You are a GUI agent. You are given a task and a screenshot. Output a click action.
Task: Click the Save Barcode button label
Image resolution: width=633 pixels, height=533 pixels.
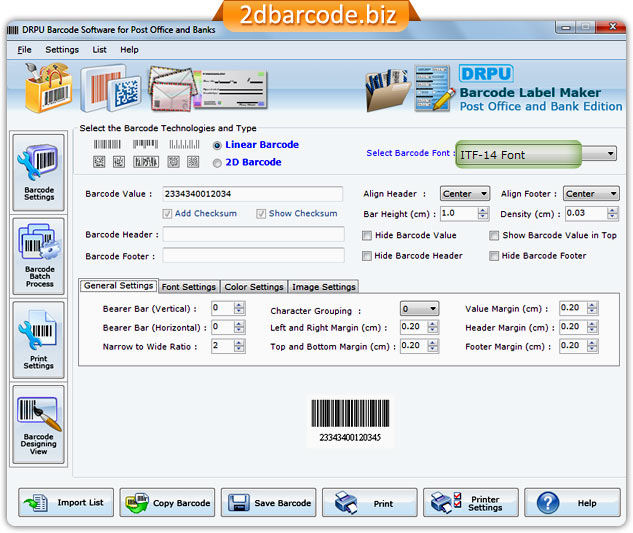(283, 503)
